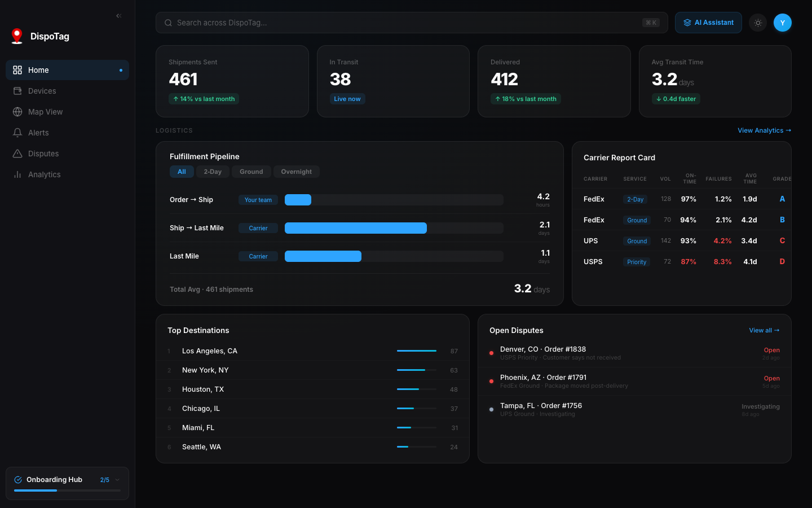The height and width of the screenshot is (508, 812).
Task: Open View Analytics link
Action: (764, 130)
